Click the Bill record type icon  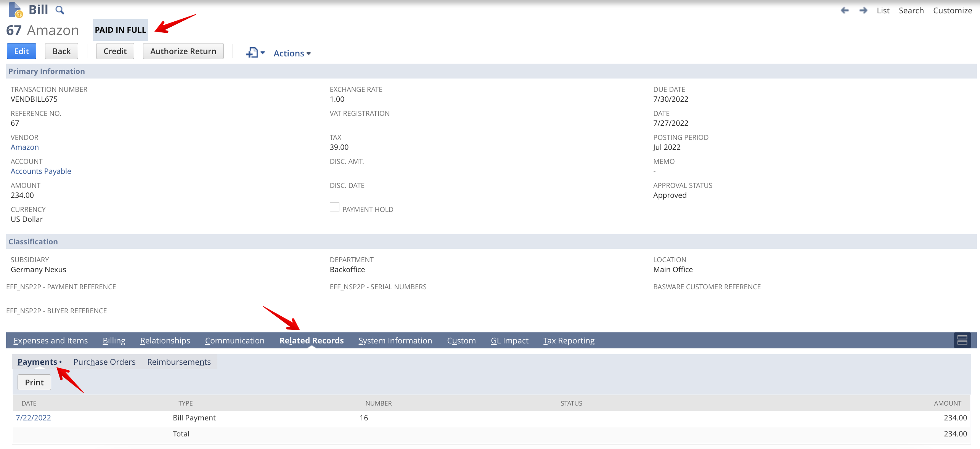tap(16, 10)
